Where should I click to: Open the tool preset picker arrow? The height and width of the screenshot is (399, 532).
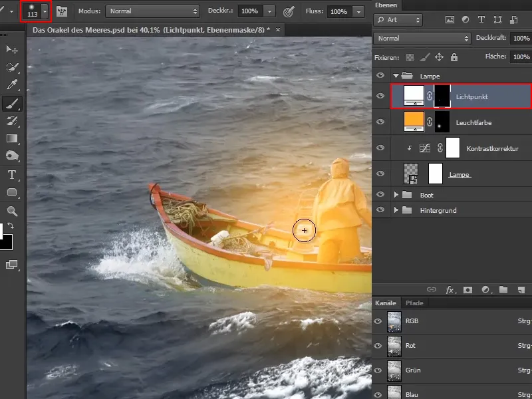pyautogui.click(x=11, y=11)
